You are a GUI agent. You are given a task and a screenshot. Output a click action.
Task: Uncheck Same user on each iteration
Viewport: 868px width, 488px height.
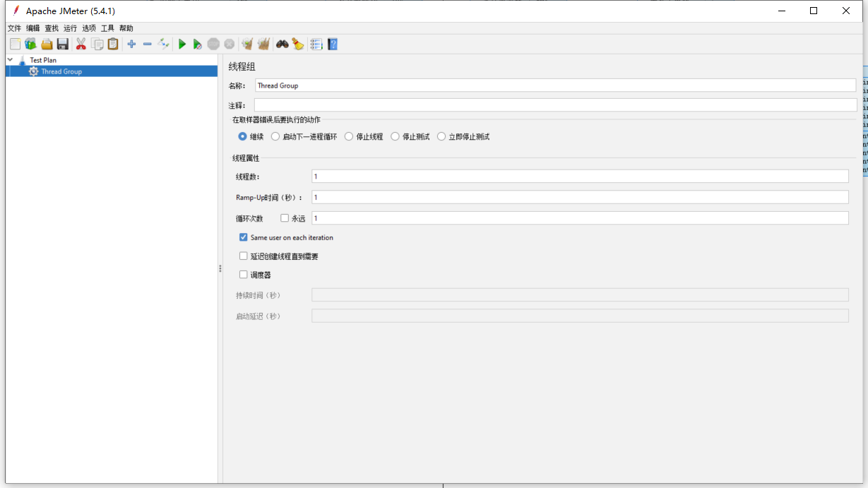point(244,237)
